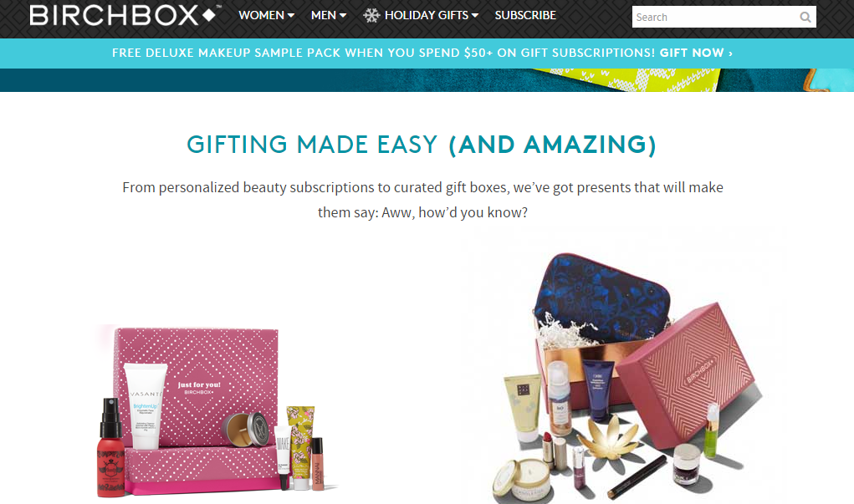Click the snowflake icon beside Holiday Gifts
Screen dimensions: 854x504
pyautogui.click(x=371, y=15)
